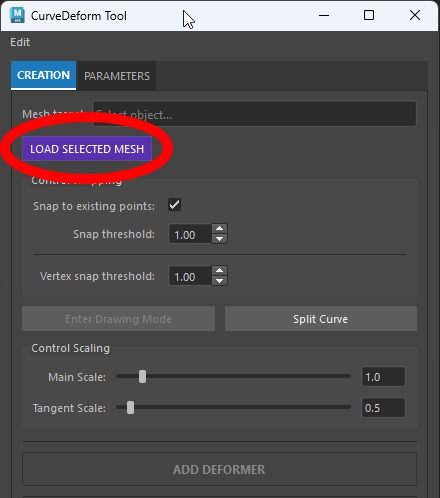This screenshot has width=440, height=498.
Task: Click the Snap threshold value field
Action: pyautogui.click(x=190, y=234)
